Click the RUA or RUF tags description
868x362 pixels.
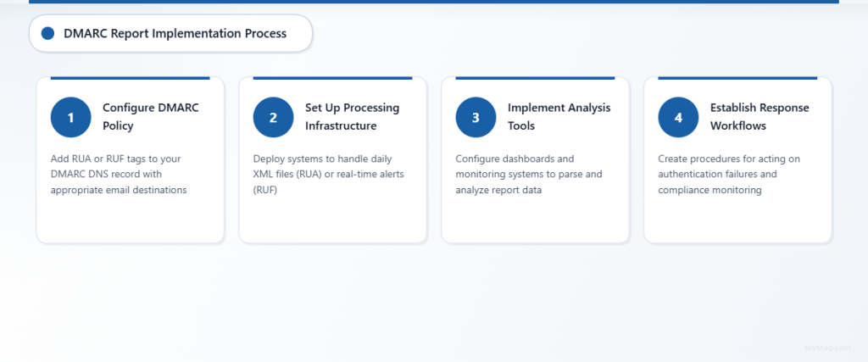123,175
